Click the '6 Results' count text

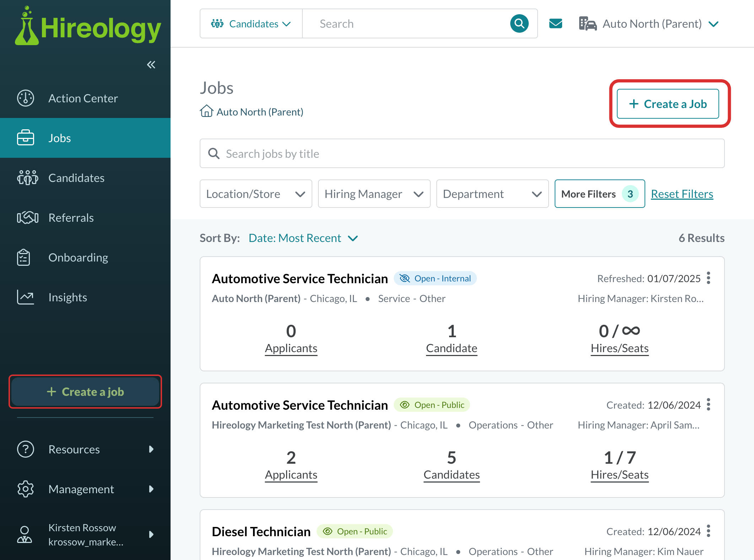701,238
